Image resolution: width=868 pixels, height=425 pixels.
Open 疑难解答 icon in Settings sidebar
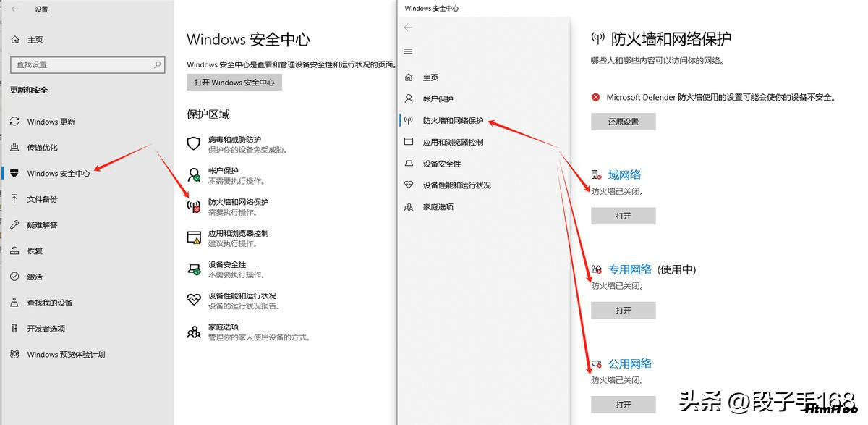coord(14,224)
